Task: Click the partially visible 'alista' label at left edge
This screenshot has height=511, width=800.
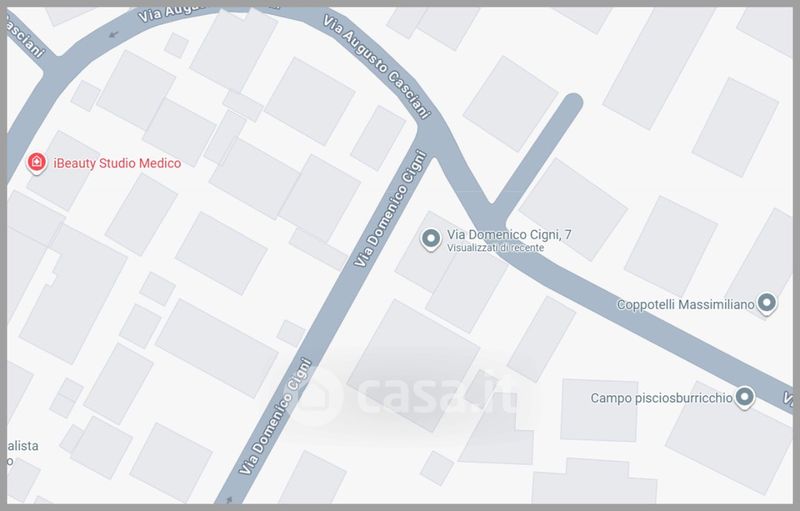Action: click(x=22, y=446)
